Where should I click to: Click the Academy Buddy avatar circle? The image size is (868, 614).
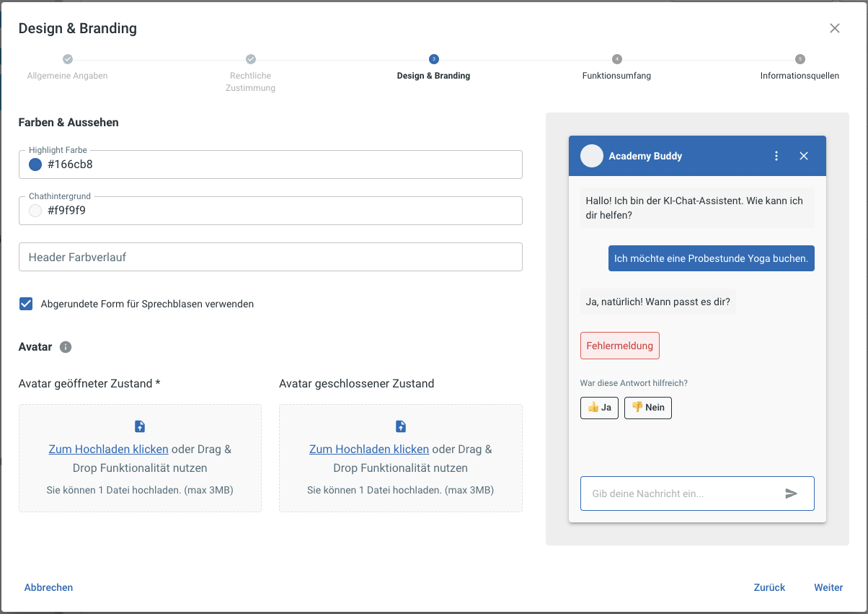click(x=592, y=156)
